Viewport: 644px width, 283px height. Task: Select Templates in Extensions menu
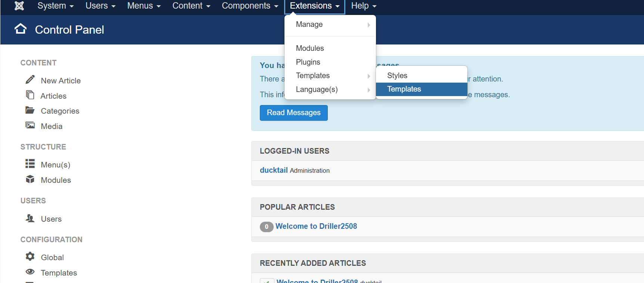[330, 76]
